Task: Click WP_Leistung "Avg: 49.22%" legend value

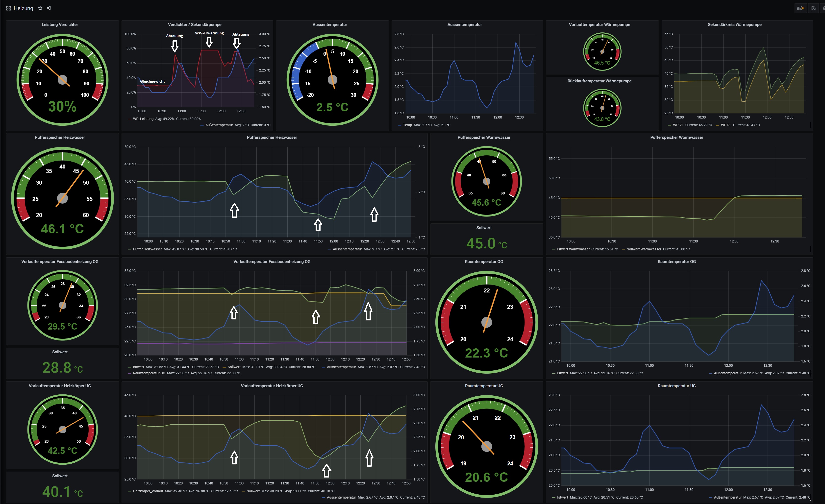Action: tap(165, 119)
